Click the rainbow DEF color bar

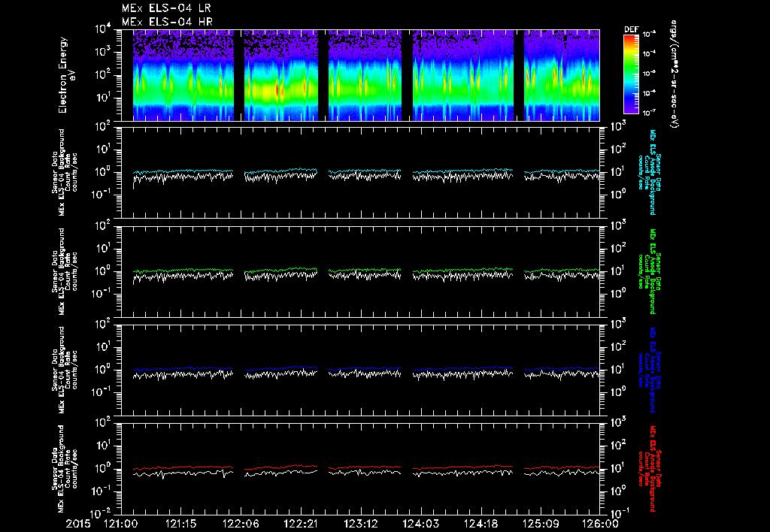[630, 74]
